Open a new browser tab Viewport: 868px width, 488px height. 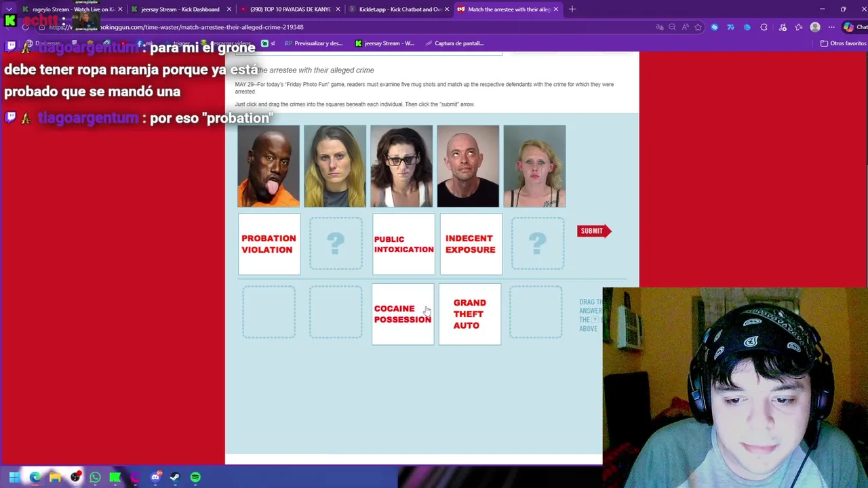click(x=572, y=9)
